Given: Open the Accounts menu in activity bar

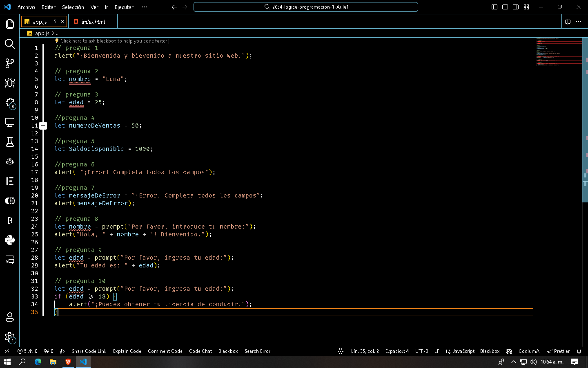Looking at the screenshot, I should click(10, 317).
